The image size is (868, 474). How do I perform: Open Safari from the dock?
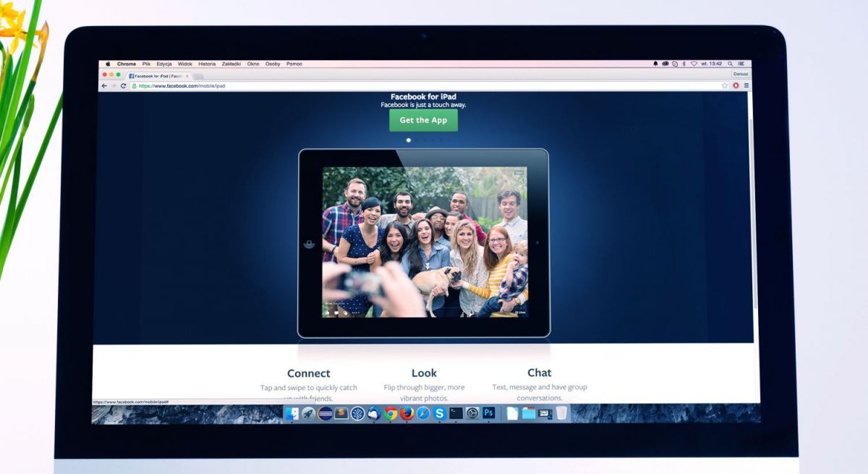tap(423, 413)
